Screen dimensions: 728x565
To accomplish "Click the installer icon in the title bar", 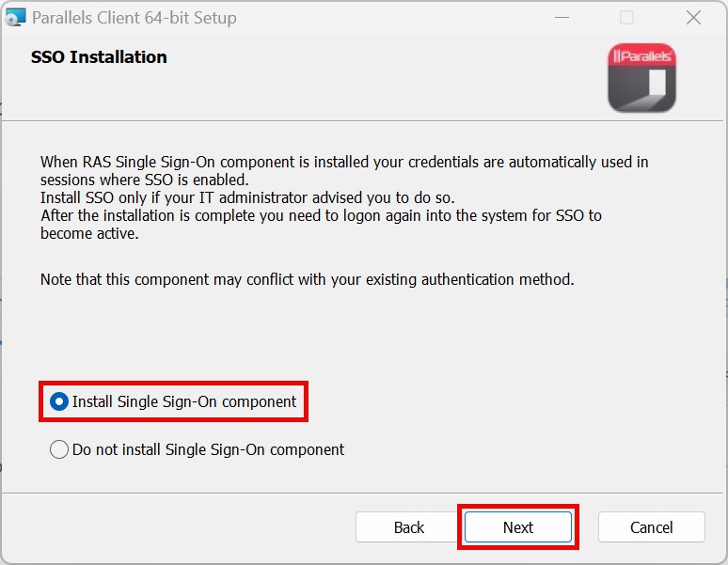I will tap(15, 18).
